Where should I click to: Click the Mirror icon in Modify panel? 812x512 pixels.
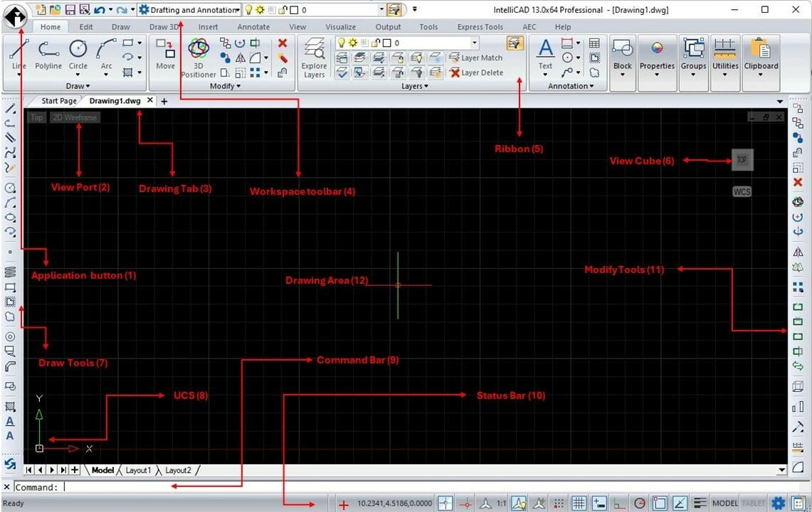point(241,58)
